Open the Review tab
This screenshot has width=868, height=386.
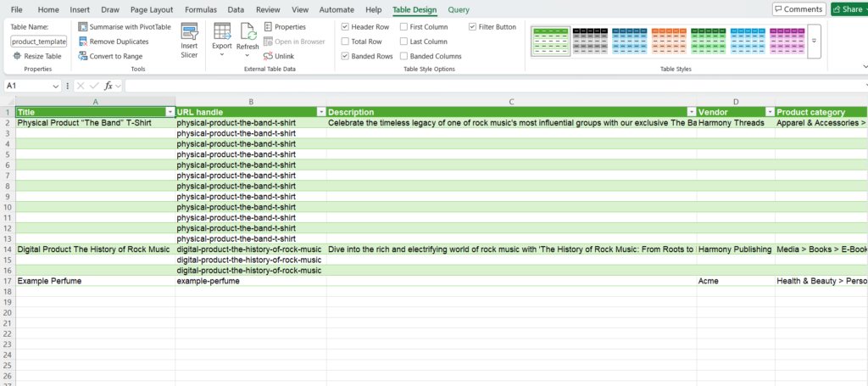point(268,9)
